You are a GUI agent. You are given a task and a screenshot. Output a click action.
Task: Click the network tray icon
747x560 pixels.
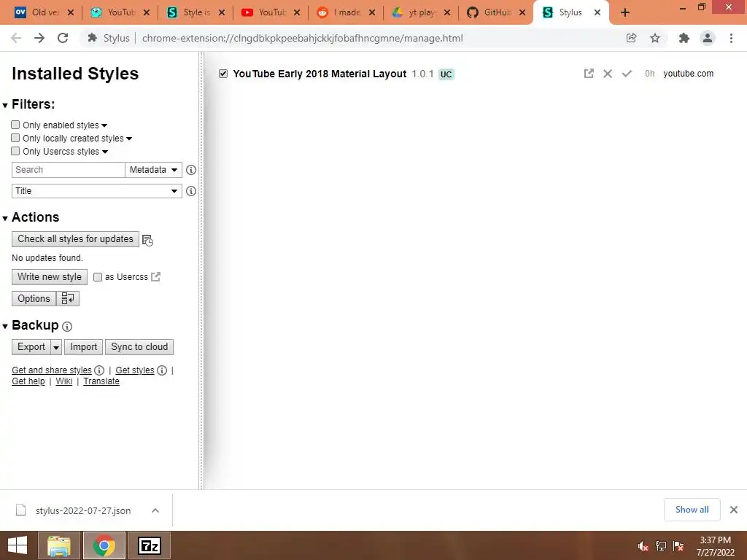click(661, 546)
